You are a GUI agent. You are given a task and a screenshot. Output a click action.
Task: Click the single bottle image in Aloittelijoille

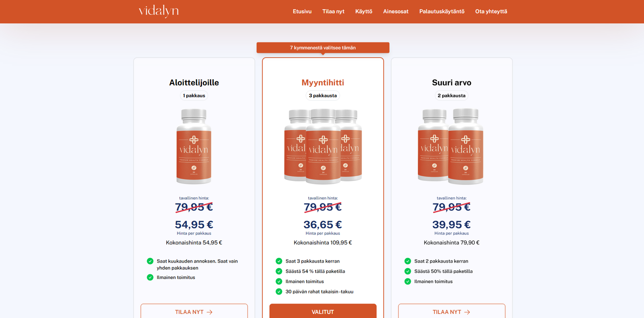[194, 146]
